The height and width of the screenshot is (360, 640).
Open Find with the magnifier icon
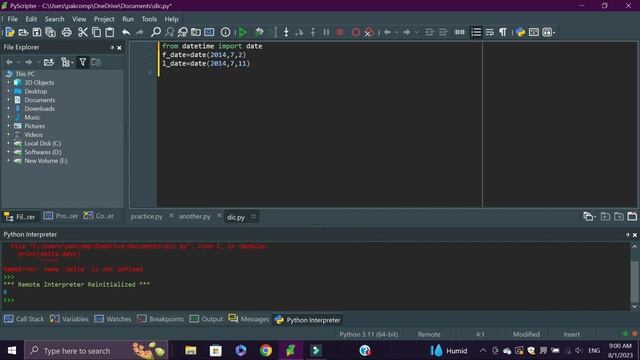(156, 32)
